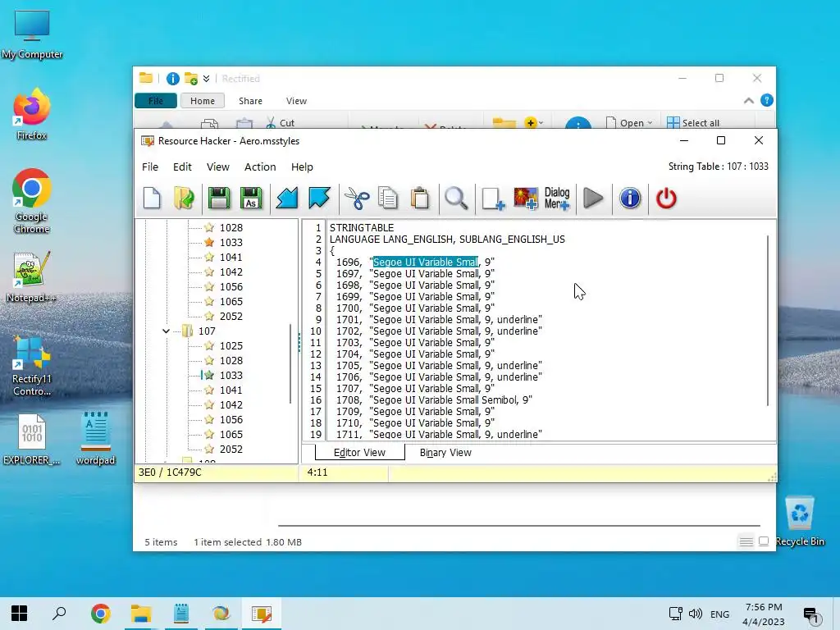
Task: Click the New file icon in Resource Hacker
Action: pos(152,199)
